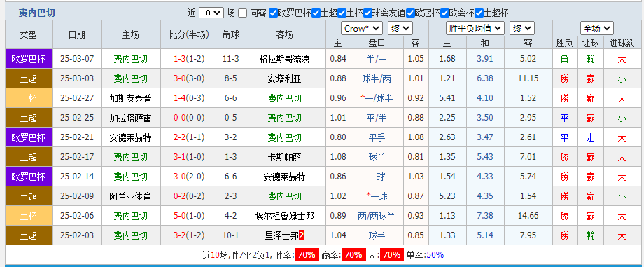Open home team 加拉塔萨雷
This screenshot has height=267, width=644.
point(131,118)
